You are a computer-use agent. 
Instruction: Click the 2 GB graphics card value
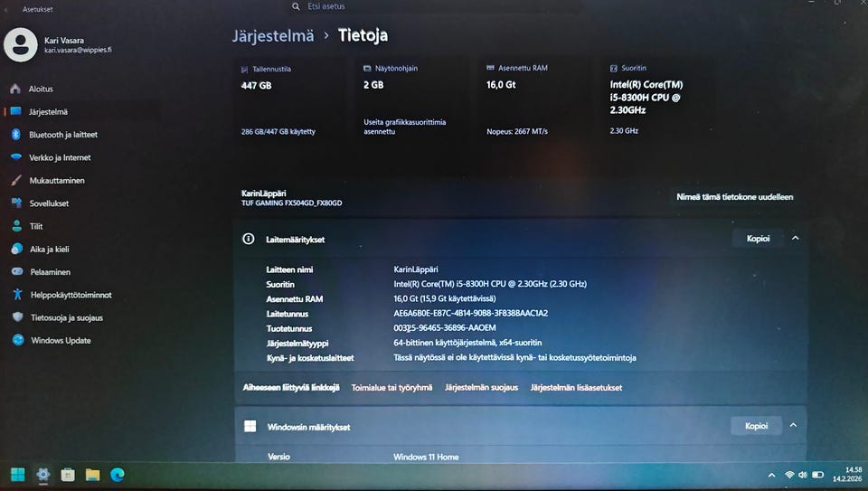[x=373, y=85]
